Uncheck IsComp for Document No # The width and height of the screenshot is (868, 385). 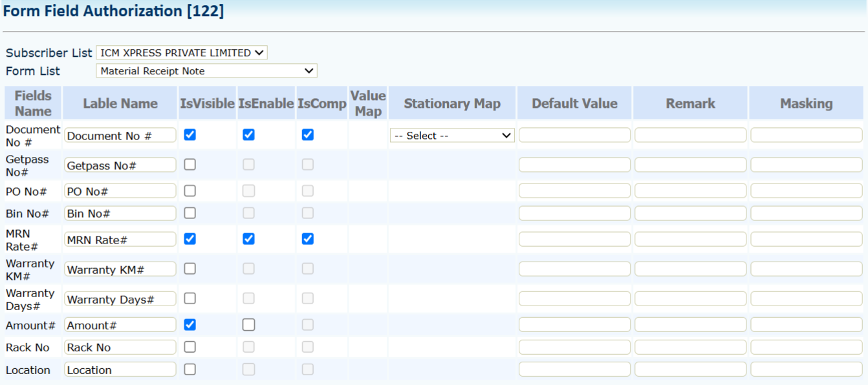(x=308, y=135)
